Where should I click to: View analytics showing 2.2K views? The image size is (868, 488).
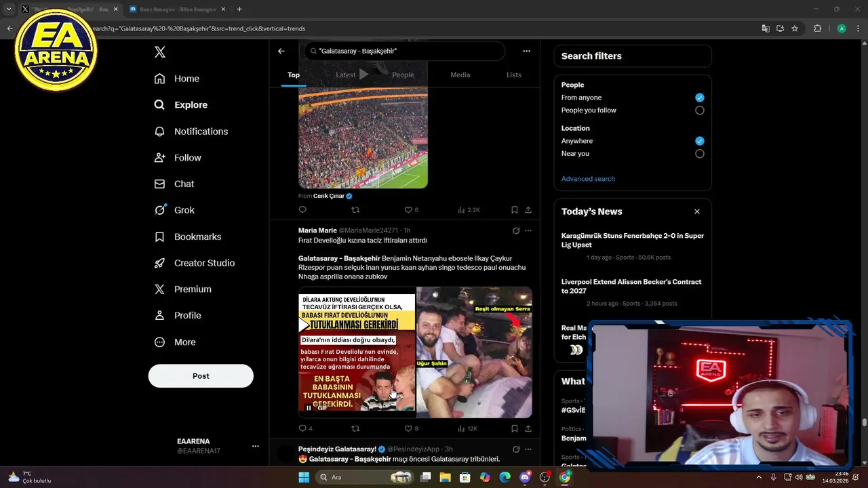click(469, 210)
